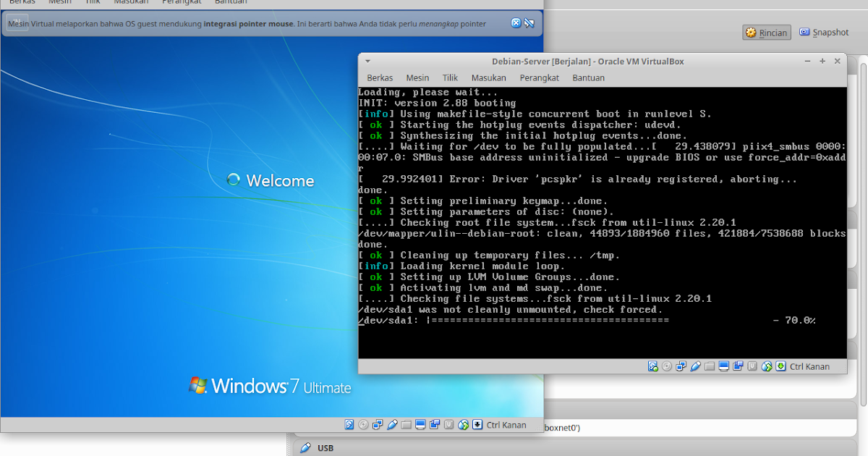Open Mesin menu in Debian-Server window
The image size is (868, 456).
pos(417,77)
